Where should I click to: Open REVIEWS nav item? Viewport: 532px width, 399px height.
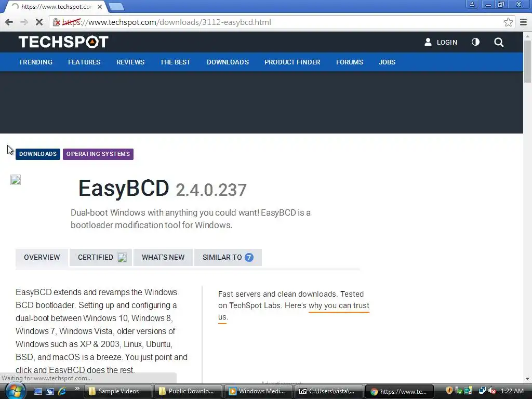pyautogui.click(x=130, y=62)
